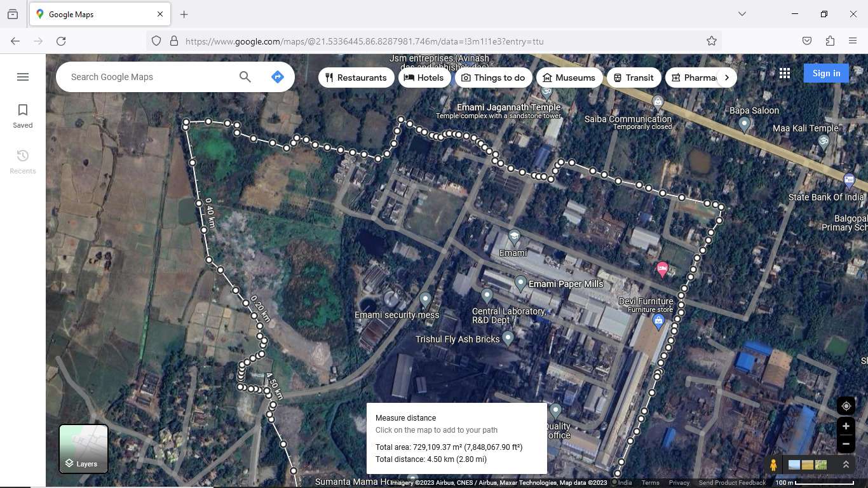
Task: Click the Bapa Saloon map pin
Action: pyautogui.click(x=744, y=125)
